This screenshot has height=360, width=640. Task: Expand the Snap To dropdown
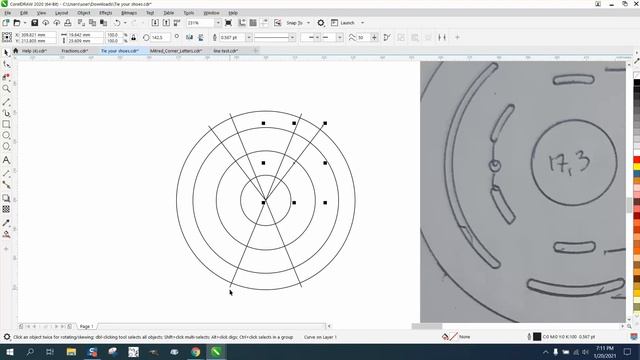click(x=308, y=23)
